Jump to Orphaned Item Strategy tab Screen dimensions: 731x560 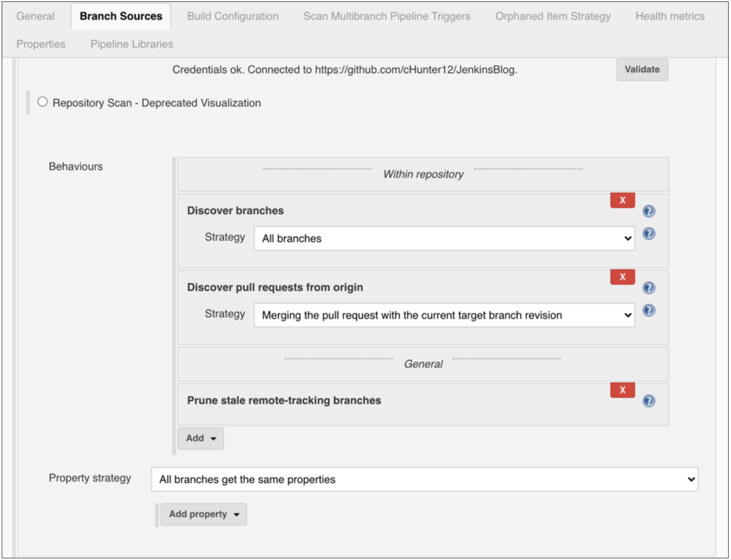pyautogui.click(x=553, y=16)
